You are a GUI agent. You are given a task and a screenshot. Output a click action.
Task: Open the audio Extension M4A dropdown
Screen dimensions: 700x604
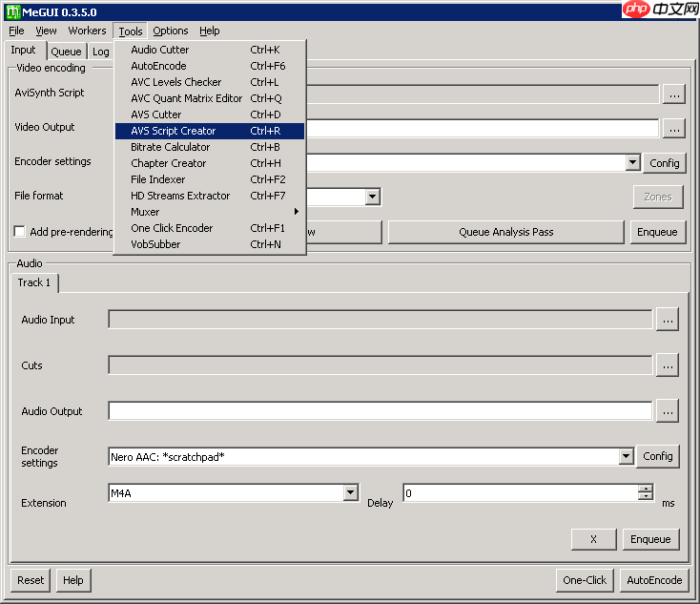click(x=350, y=493)
